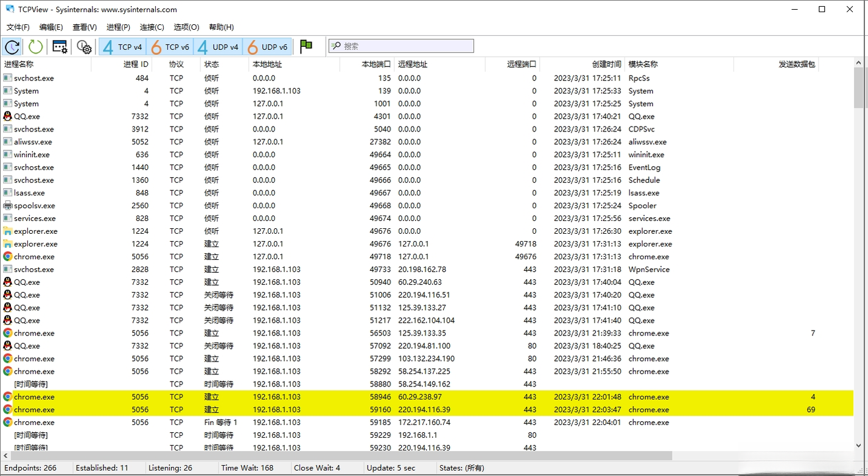This screenshot has height=476, width=868.
Task: Open the 帮助(H) menu
Action: pos(222,27)
